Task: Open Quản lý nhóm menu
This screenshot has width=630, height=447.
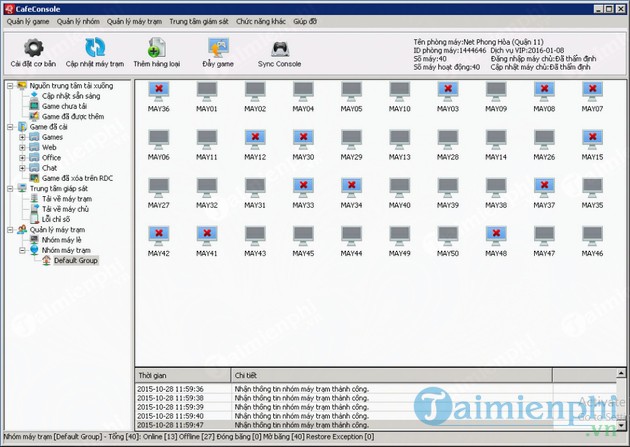Action: pyautogui.click(x=78, y=22)
